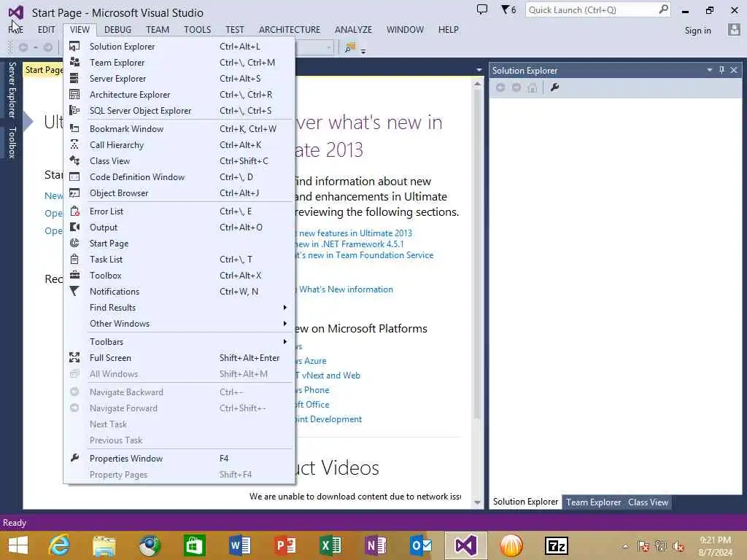Open the TOOLS menu
Viewport: 747px width, 560px height.
point(197,29)
